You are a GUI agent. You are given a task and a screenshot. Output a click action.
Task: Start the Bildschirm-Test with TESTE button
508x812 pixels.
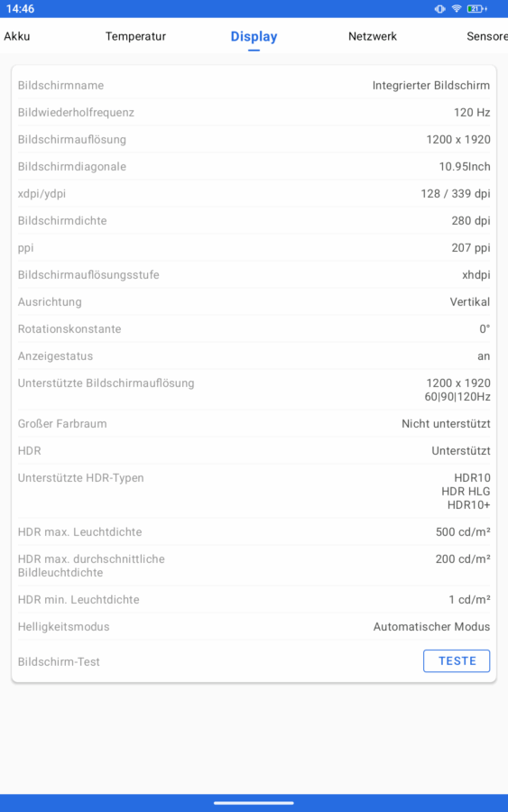[457, 660]
